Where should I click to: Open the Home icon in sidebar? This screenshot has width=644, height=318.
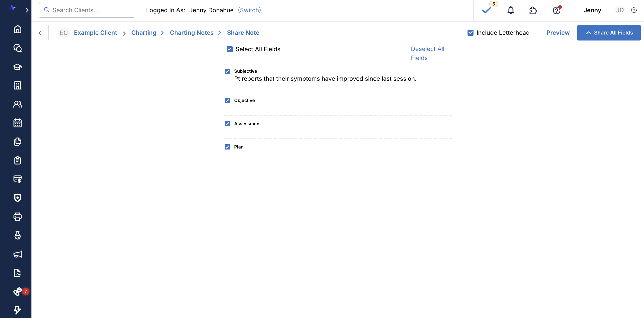17,29
